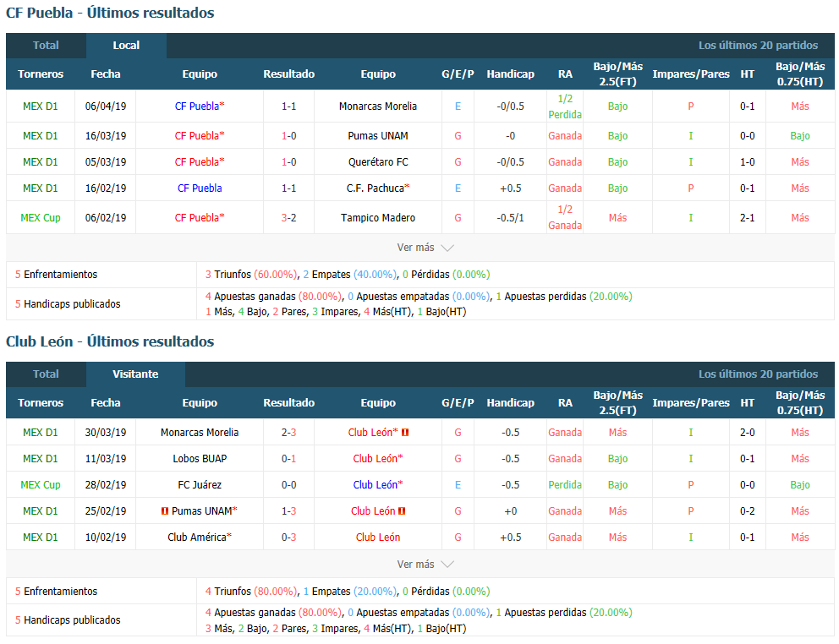Click MEX D1 tournament in 30/03/19 row
The width and height of the screenshot is (839, 644).
click(x=41, y=433)
